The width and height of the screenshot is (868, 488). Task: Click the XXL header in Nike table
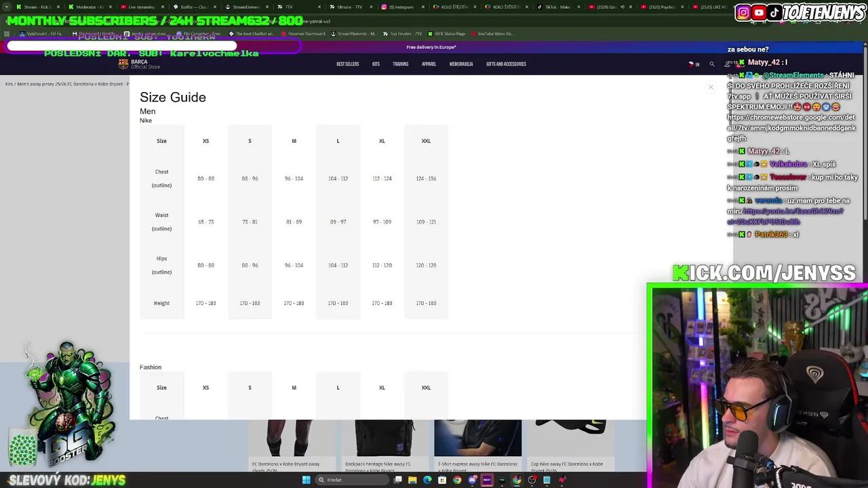pyautogui.click(x=426, y=141)
